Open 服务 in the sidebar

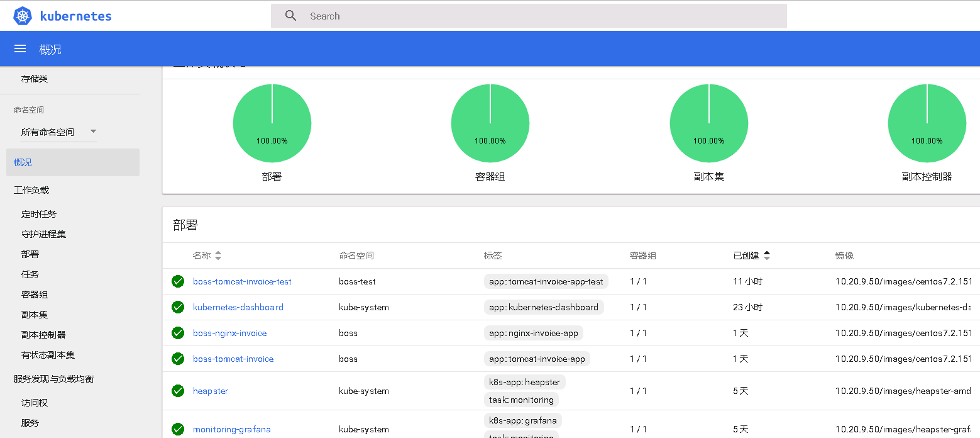point(30,423)
